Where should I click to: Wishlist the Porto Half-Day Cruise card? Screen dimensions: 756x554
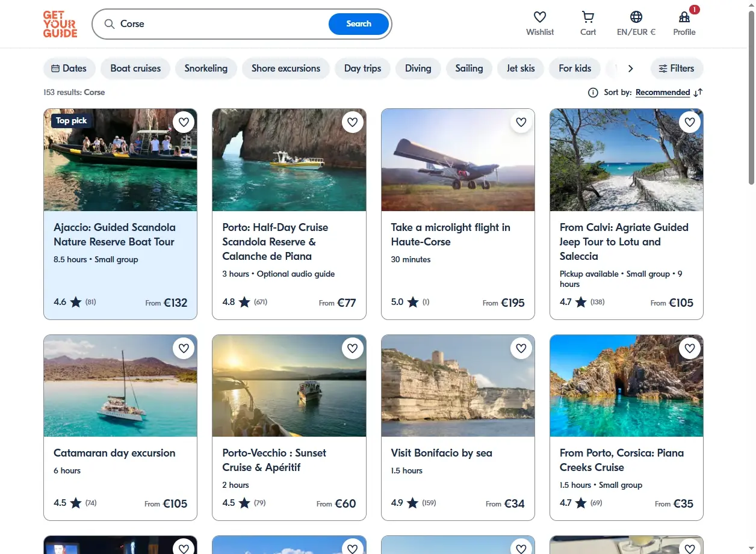tap(353, 122)
